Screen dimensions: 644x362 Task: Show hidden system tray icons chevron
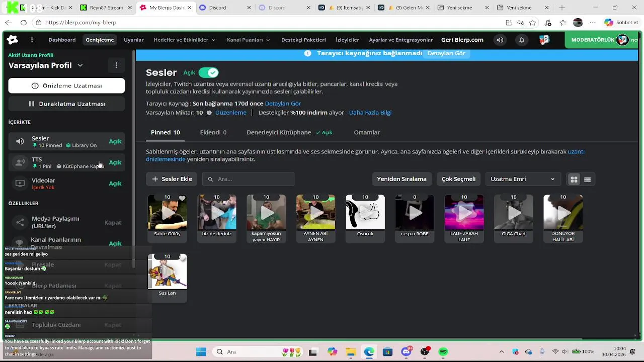click(502, 352)
